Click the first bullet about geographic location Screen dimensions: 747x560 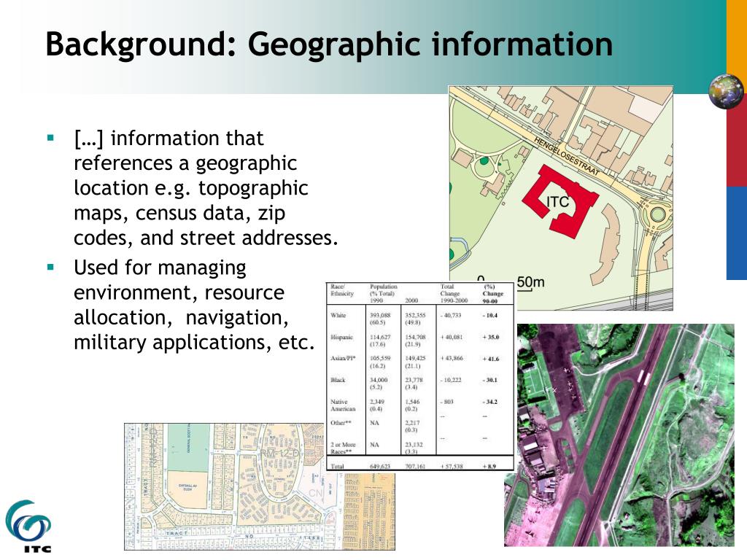206,188
